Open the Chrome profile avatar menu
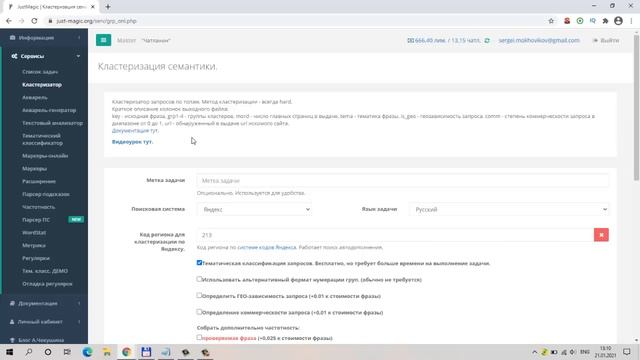The image size is (640, 360). pyautogui.click(x=618, y=21)
